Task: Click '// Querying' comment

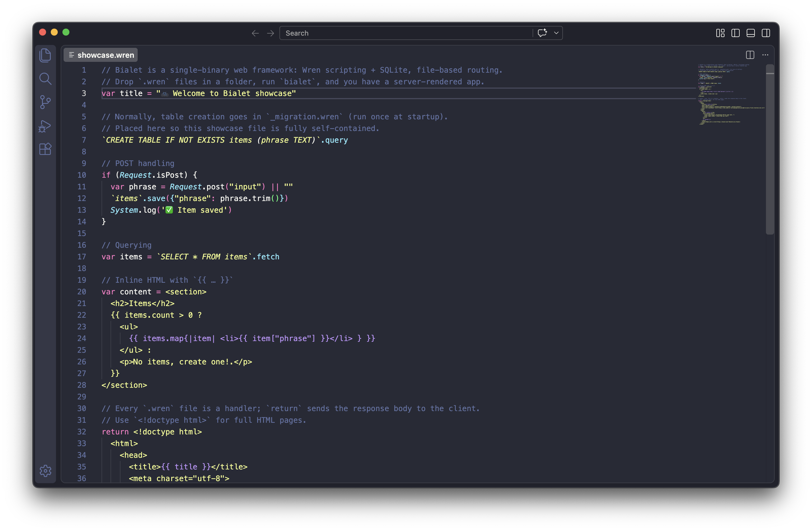Action: tap(127, 245)
